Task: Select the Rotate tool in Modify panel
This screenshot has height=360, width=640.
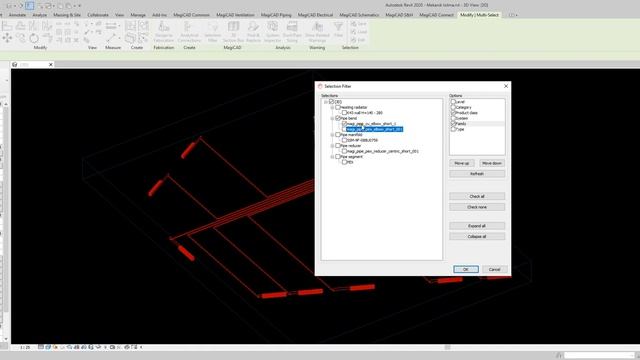Action: tap(34, 38)
